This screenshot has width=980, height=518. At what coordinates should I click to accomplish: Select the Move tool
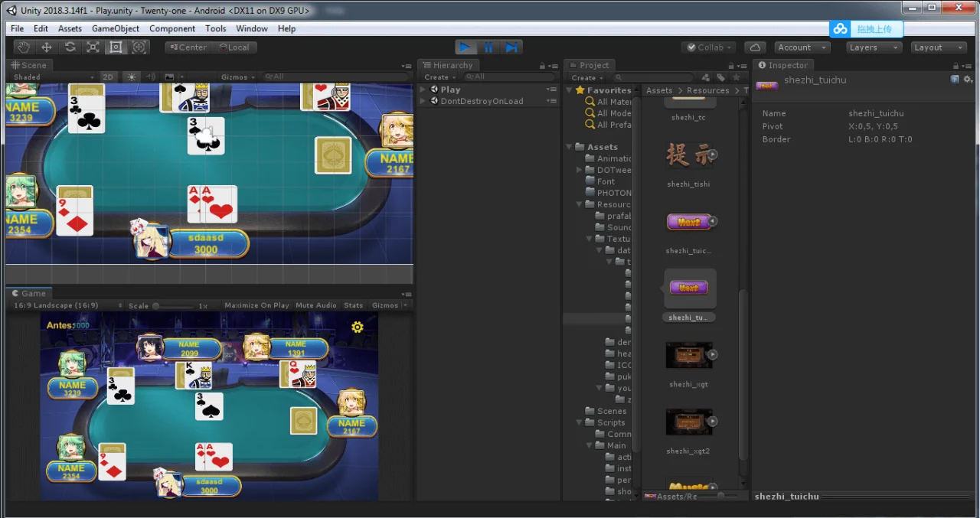pyautogui.click(x=46, y=47)
